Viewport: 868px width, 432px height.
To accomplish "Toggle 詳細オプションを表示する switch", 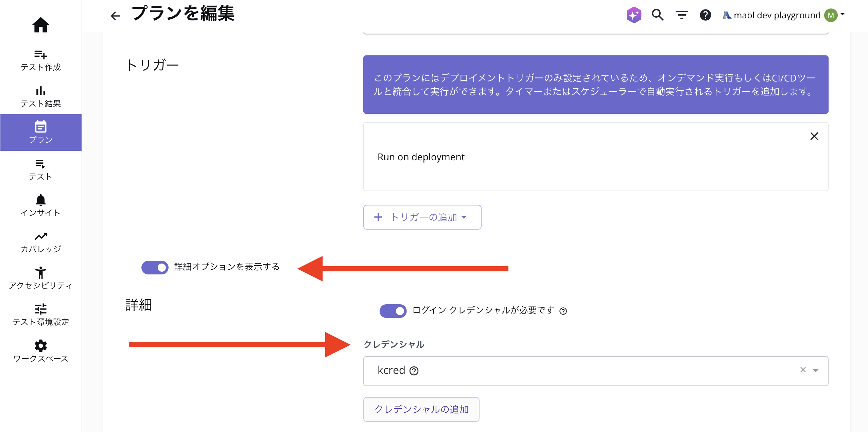I will 155,267.
